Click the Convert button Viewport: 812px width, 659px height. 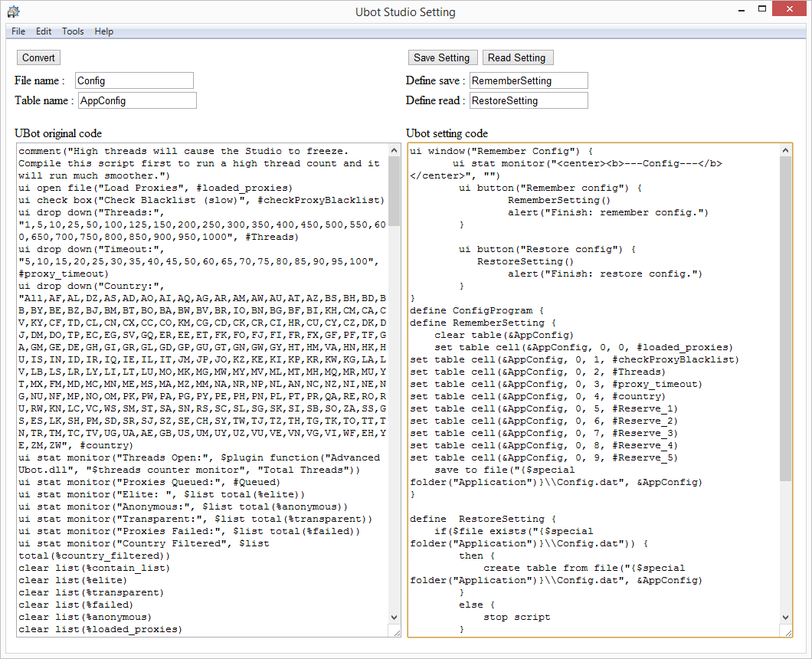[38, 57]
